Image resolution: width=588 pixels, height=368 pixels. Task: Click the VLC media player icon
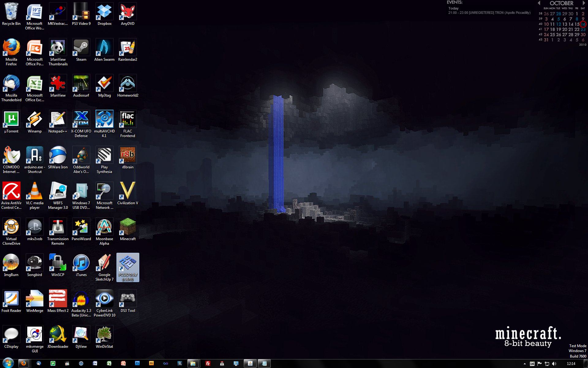pyautogui.click(x=35, y=191)
